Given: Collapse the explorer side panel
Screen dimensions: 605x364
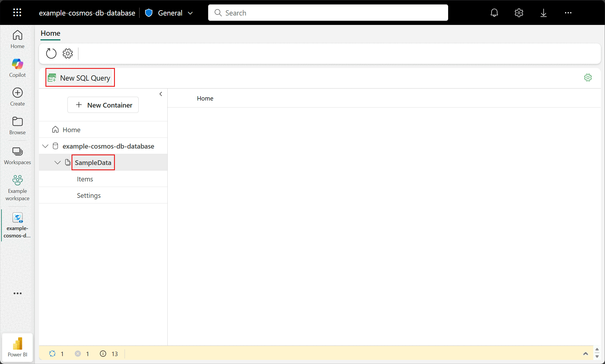Looking at the screenshot, I should (x=161, y=94).
